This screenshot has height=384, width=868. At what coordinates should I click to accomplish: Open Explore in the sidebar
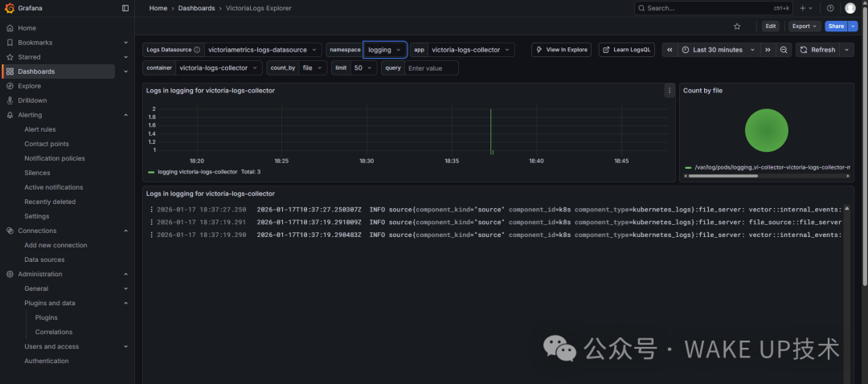[x=30, y=86]
